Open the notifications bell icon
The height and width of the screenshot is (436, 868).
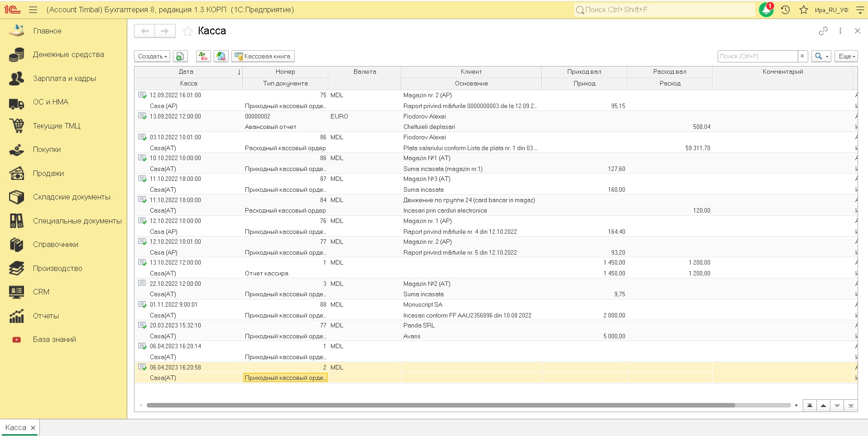pos(766,9)
